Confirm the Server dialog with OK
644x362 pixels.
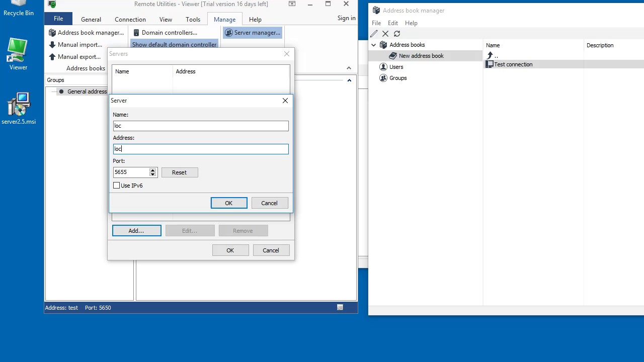[229, 203]
